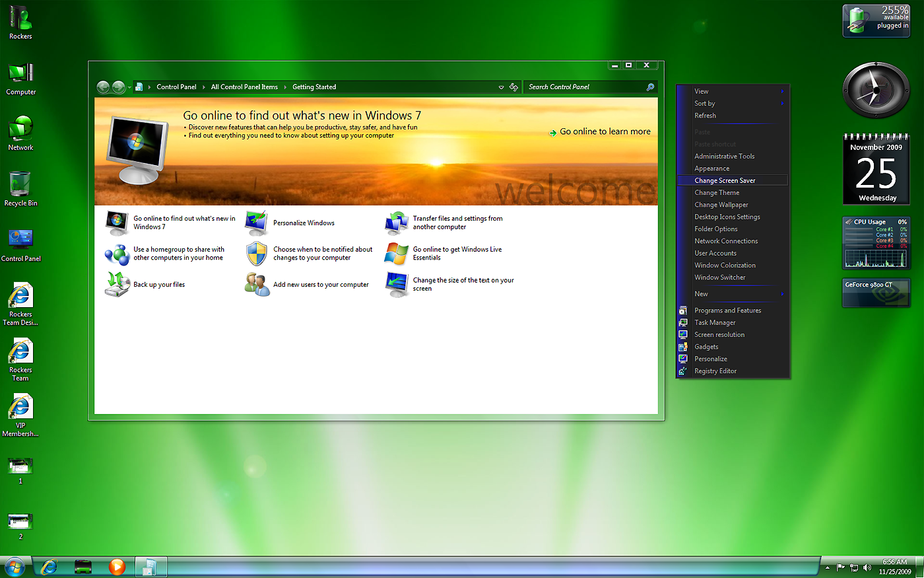The width and height of the screenshot is (924, 578).
Task: Click the analog clock gadget
Action: tap(876, 90)
